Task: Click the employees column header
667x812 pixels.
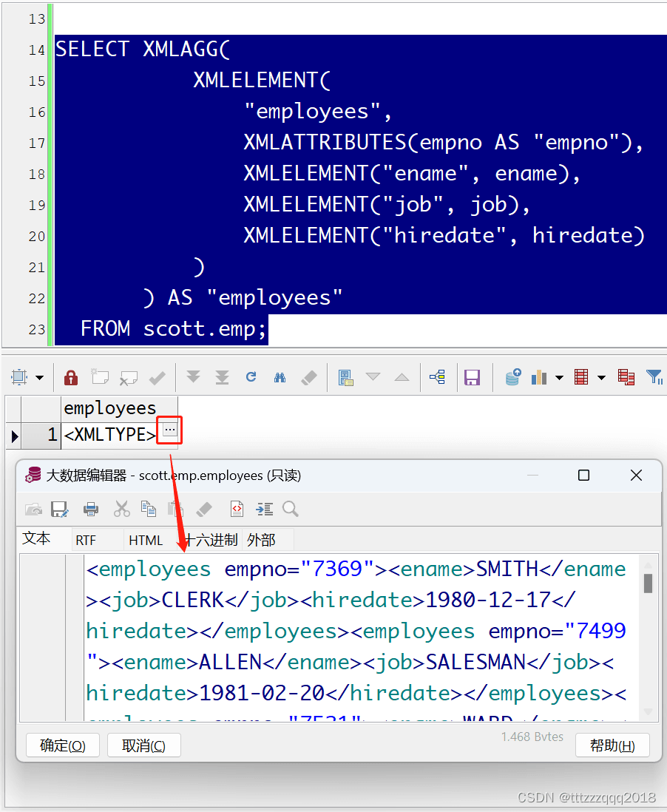Action: click(119, 409)
